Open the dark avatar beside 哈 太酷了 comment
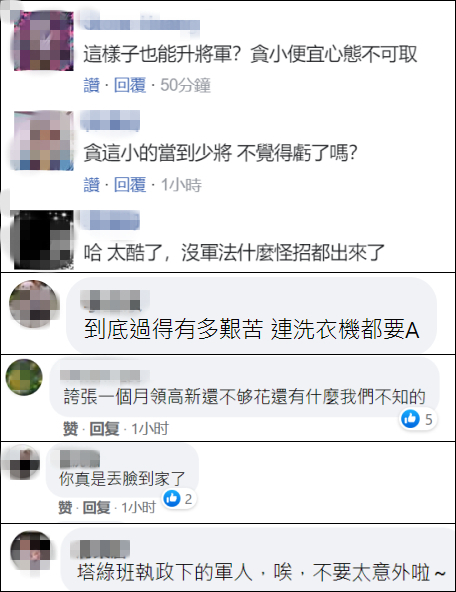Image resolution: width=456 pixels, height=592 pixels. coord(44,240)
